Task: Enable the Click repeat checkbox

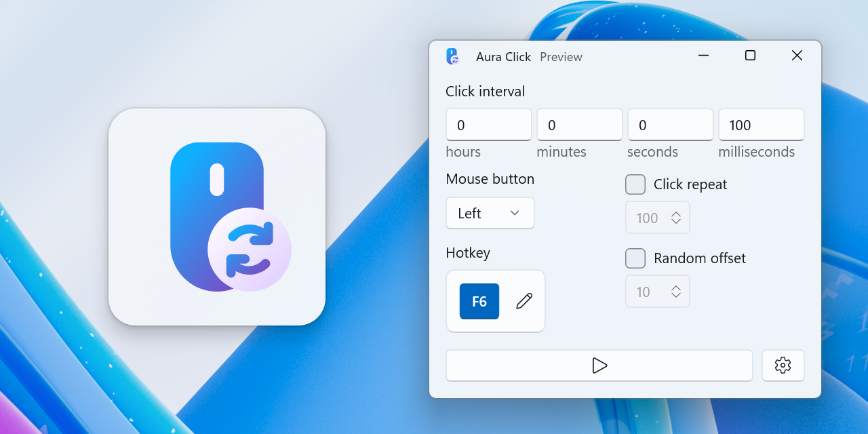Action: [635, 184]
